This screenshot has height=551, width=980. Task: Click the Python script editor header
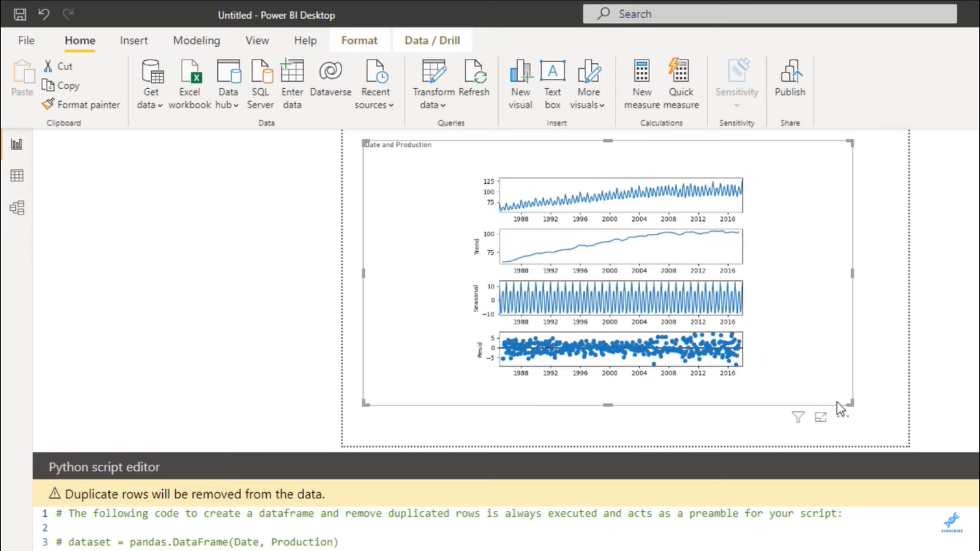pos(506,467)
